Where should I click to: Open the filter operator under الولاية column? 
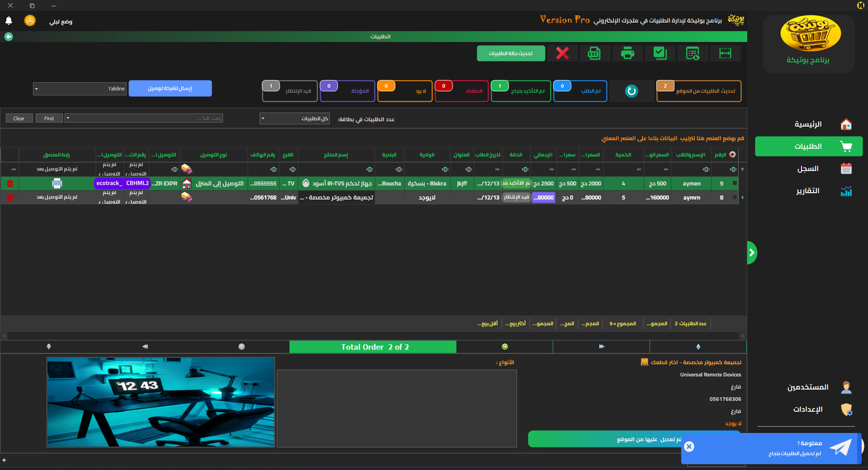point(445,169)
